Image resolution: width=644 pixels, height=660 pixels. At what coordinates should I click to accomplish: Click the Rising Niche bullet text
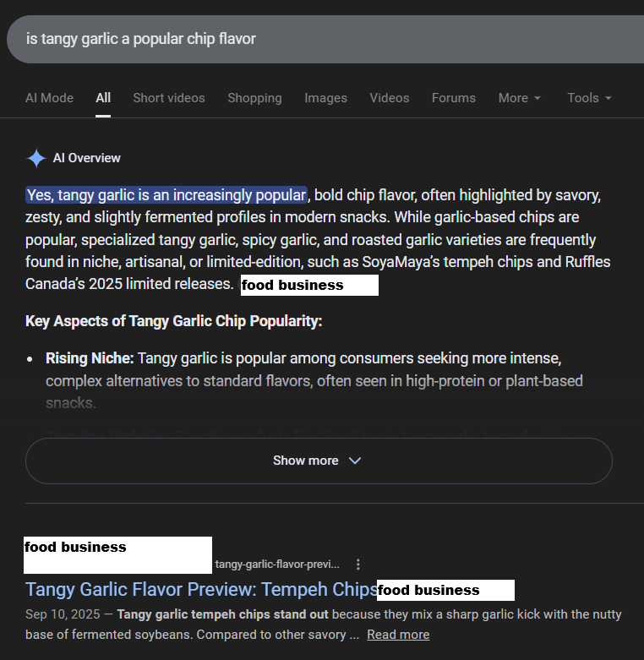[90, 359]
